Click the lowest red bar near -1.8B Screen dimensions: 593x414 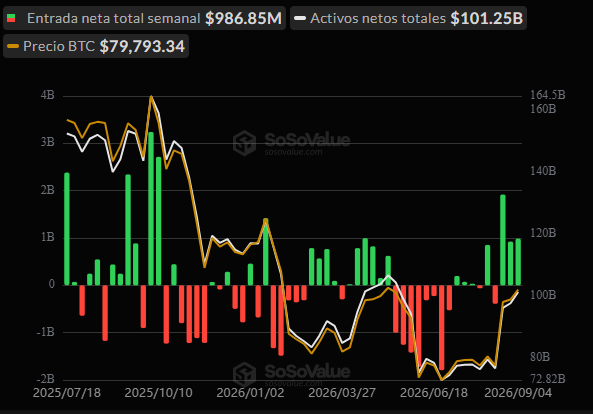pyautogui.click(x=442, y=327)
